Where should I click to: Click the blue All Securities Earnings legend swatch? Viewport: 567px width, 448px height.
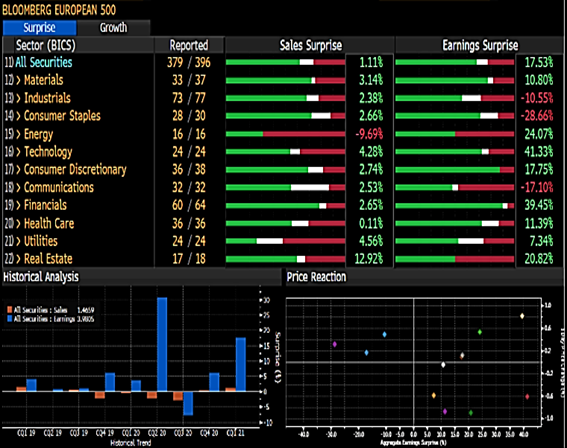[x=10, y=319]
